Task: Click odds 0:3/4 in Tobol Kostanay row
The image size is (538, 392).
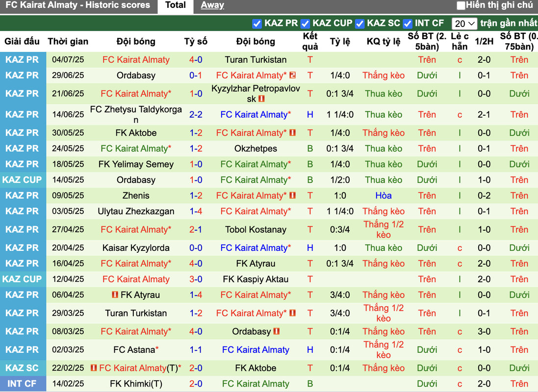Action: pyautogui.click(x=340, y=229)
